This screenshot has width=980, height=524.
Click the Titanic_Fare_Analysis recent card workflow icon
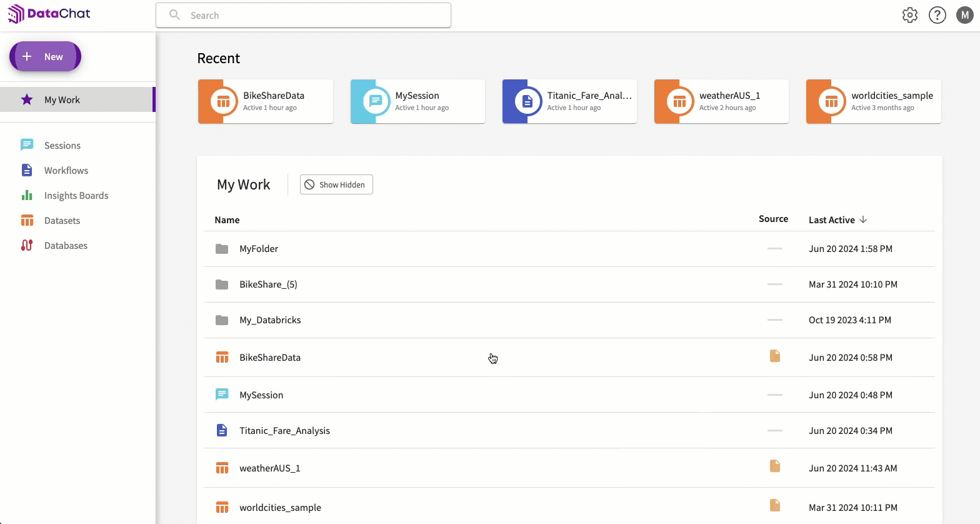pyautogui.click(x=527, y=101)
